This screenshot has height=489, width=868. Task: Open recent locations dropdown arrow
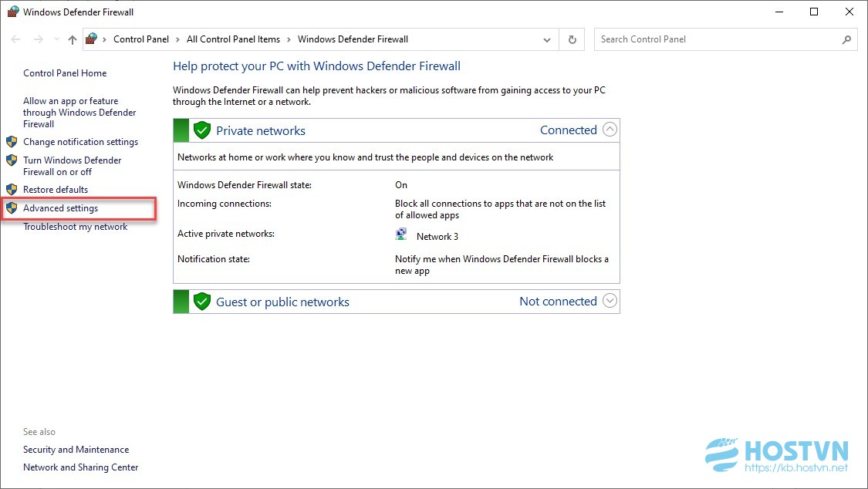click(x=56, y=39)
